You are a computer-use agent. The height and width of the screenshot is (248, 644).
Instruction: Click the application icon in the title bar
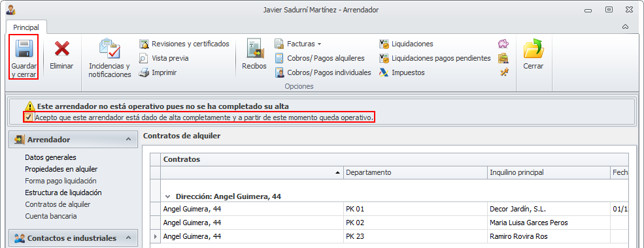coord(10,9)
